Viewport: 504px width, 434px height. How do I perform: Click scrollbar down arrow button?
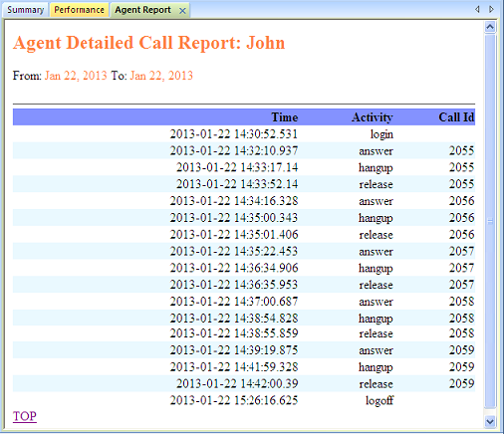pos(490,421)
